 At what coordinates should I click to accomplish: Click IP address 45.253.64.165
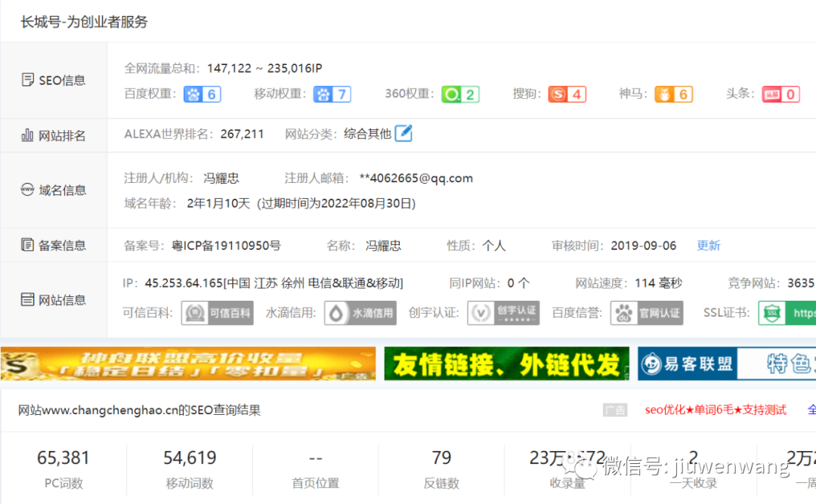tap(184, 283)
